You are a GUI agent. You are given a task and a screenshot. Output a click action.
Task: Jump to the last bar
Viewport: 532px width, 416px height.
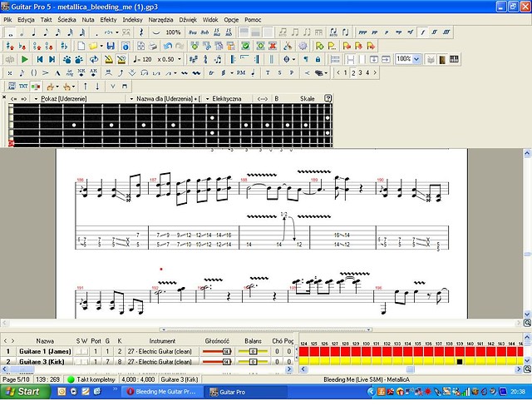[52, 59]
